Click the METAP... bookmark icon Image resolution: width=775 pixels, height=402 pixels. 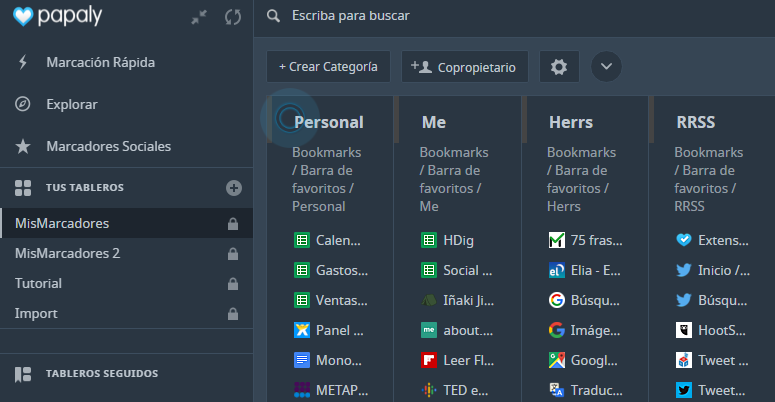[302, 390]
